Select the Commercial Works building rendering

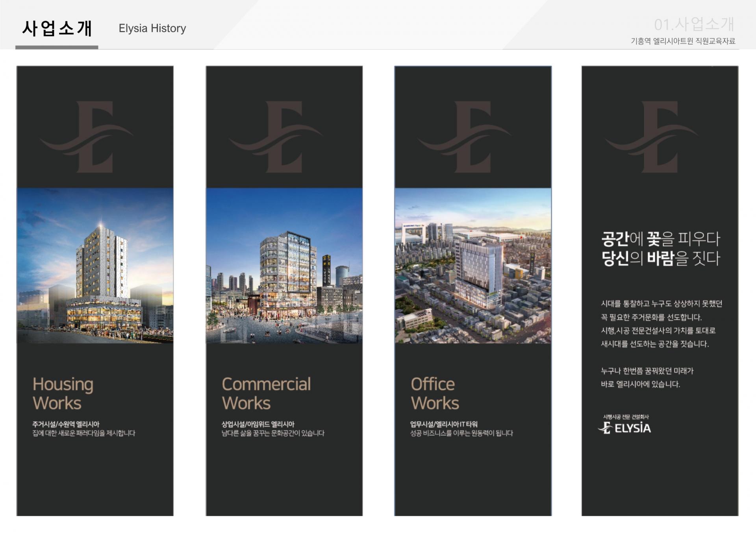point(284,266)
